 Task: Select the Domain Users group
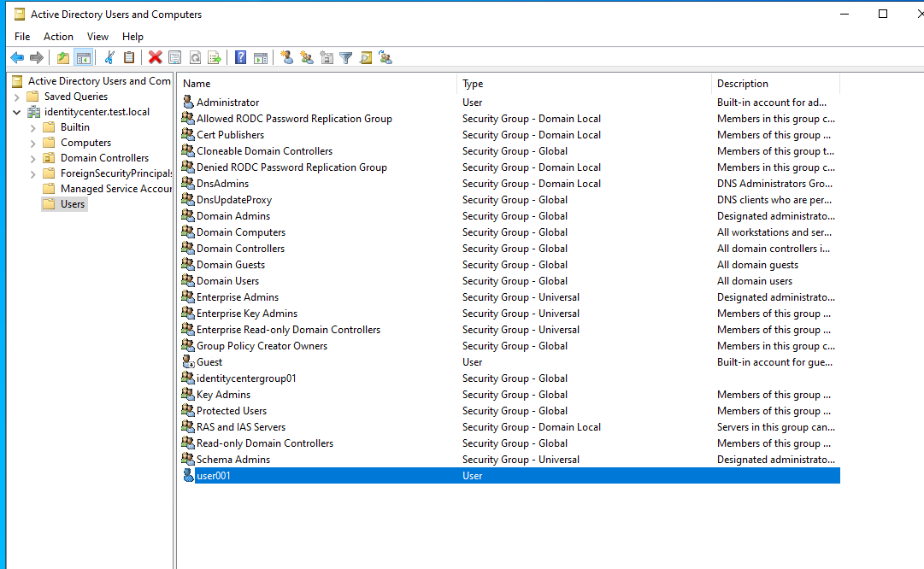[x=227, y=281]
